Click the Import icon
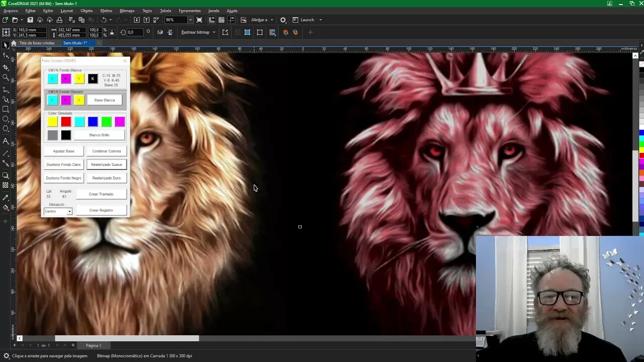Image resolution: width=644 pixels, height=362 pixels. (x=137, y=20)
